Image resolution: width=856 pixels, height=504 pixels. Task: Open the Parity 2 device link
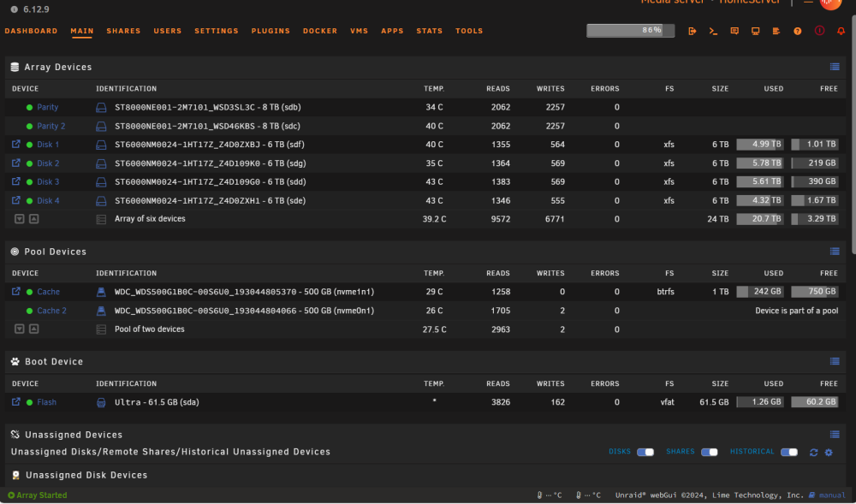(51, 126)
